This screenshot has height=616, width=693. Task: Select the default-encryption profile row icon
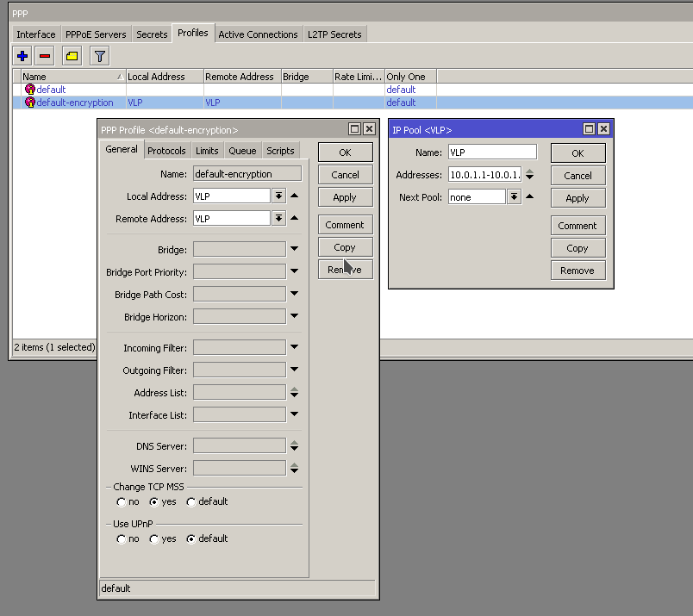coord(30,103)
